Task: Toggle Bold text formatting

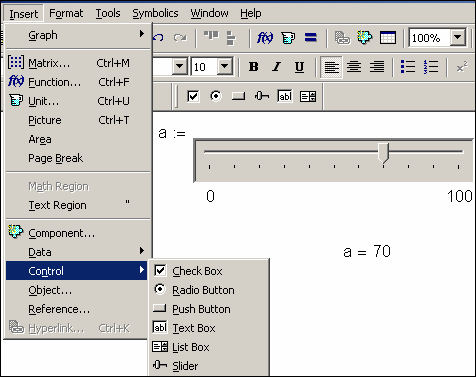Action: [x=254, y=67]
